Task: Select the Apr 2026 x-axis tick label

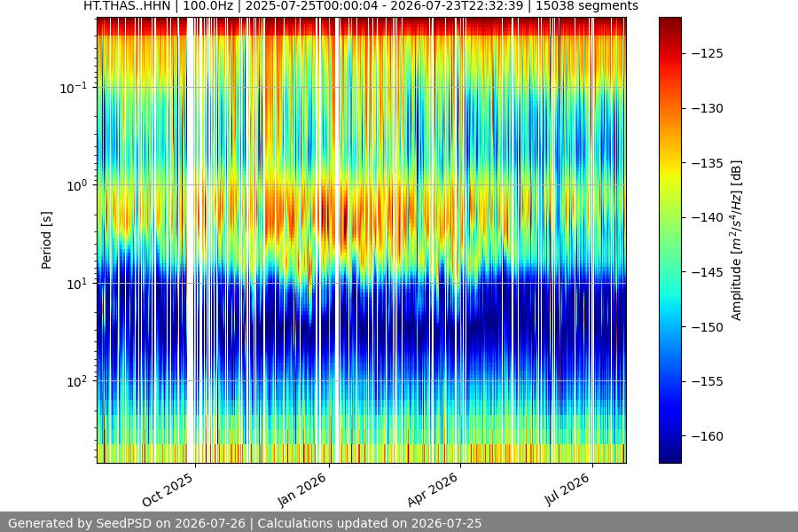Action: [433, 489]
